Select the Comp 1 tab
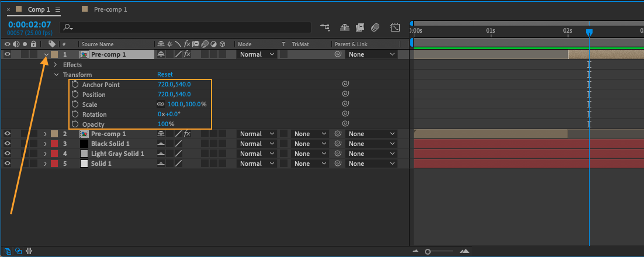Screen dimensions: 644x257 39,9
